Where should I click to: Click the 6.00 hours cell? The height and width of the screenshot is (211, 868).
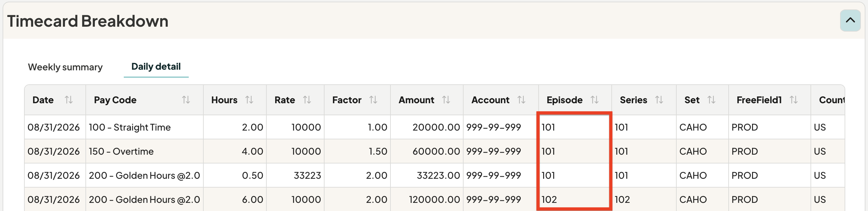click(x=235, y=200)
